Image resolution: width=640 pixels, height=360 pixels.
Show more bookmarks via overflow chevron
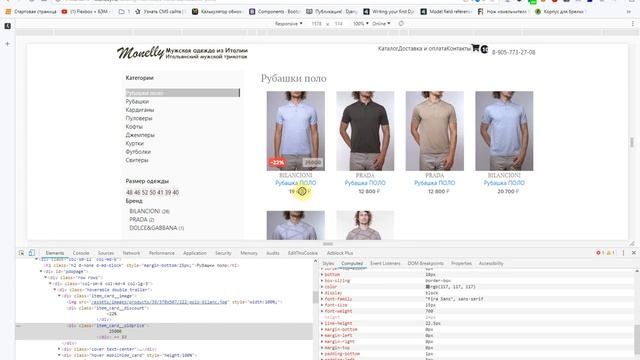pyautogui.click(x=629, y=12)
